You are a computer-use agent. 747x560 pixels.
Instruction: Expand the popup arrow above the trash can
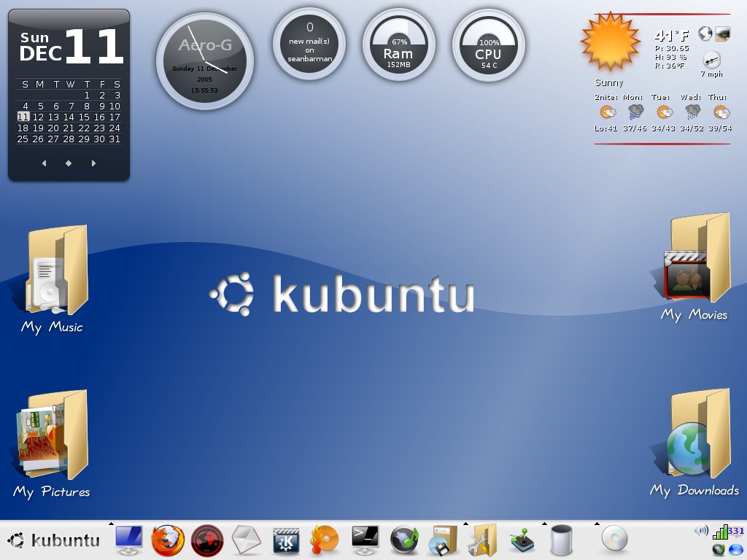coord(544,524)
